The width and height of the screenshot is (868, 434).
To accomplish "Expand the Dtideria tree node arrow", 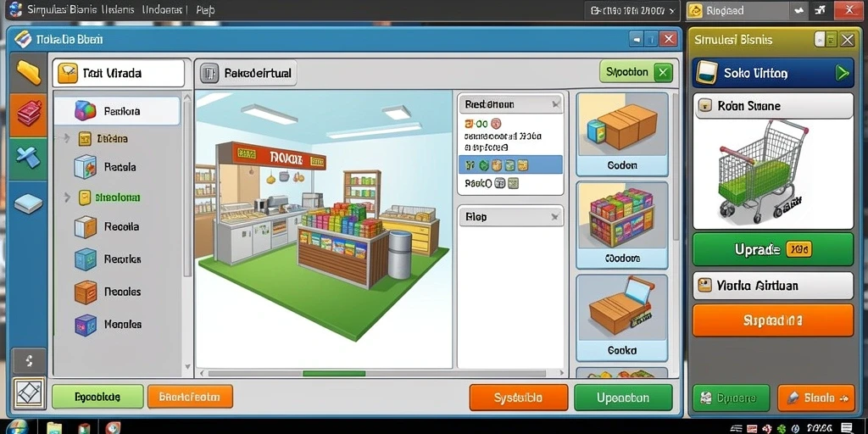I will [67, 138].
